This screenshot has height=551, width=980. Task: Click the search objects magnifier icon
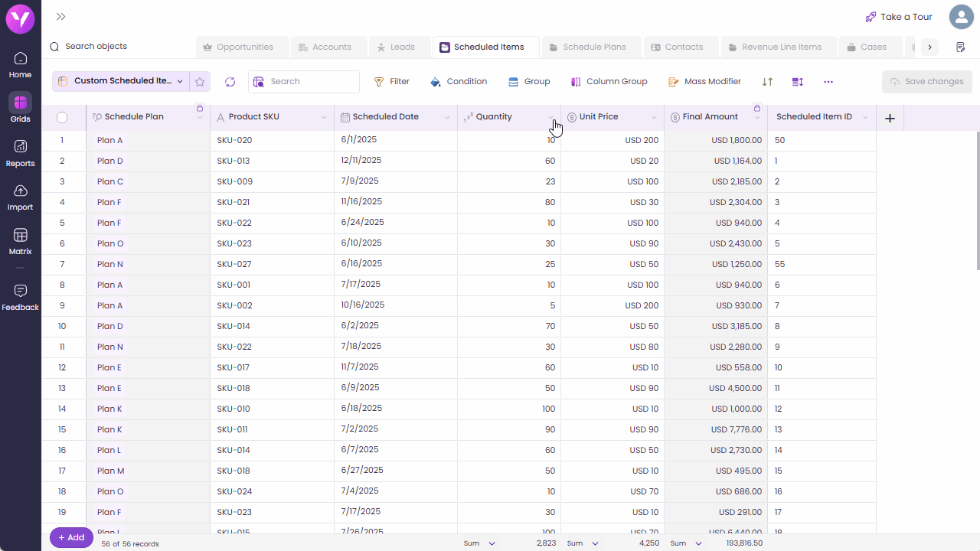(x=54, y=47)
